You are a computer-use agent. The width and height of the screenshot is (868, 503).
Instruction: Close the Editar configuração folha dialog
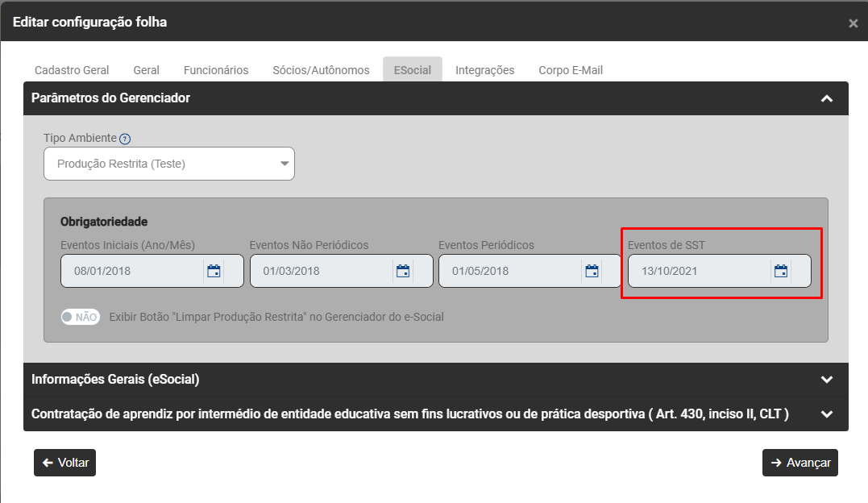[x=853, y=23]
